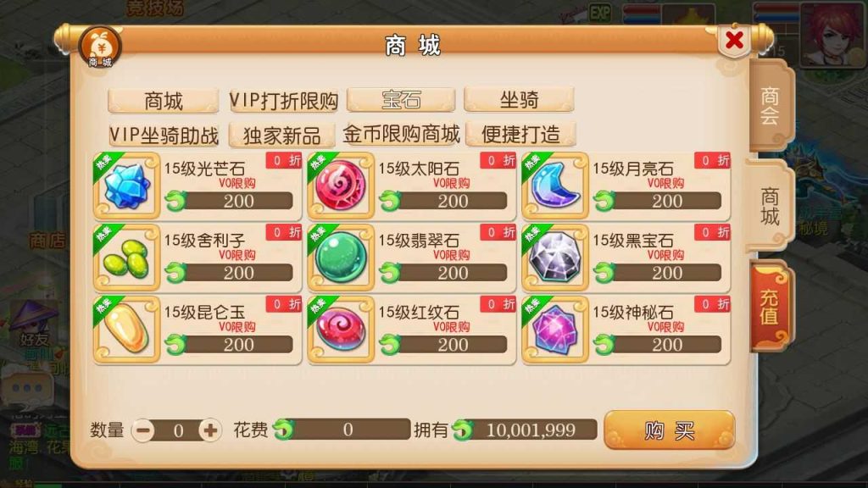Select the 15级红纹石 pink swirl icon
868x488 pixels.
pyautogui.click(x=341, y=330)
